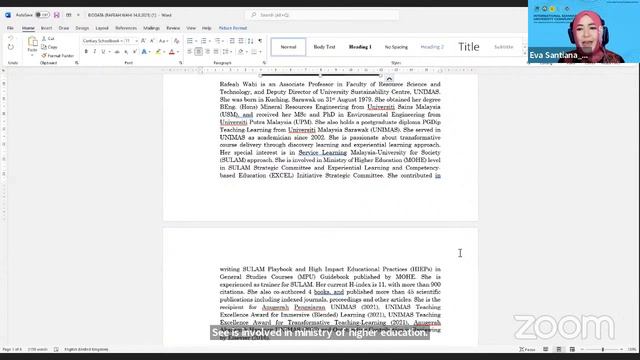Apply the No Spacing style

point(396,47)
